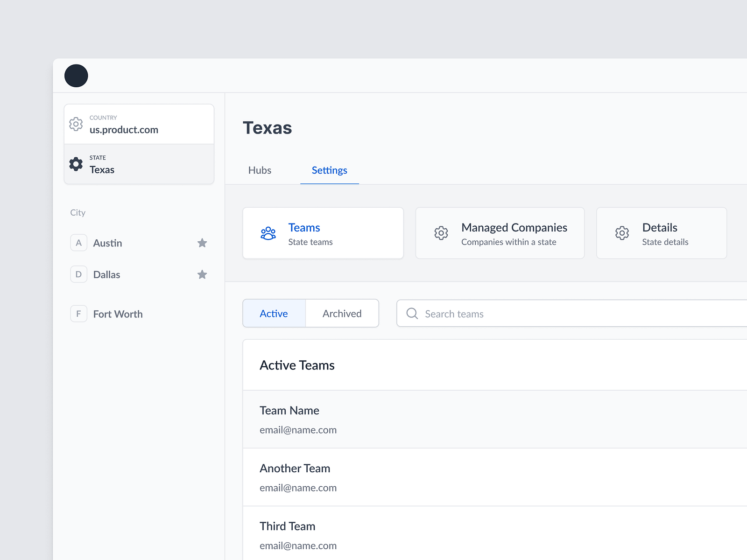Viewport: 747px width, 560px height.
Task: Click the gear icon on Details card
Action: coord(622,233)
